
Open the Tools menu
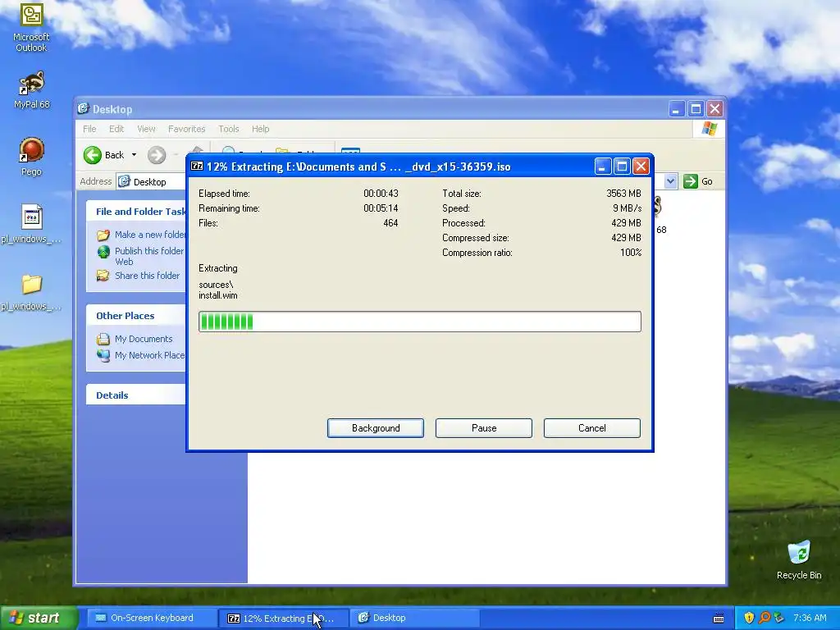click(228, 129)
